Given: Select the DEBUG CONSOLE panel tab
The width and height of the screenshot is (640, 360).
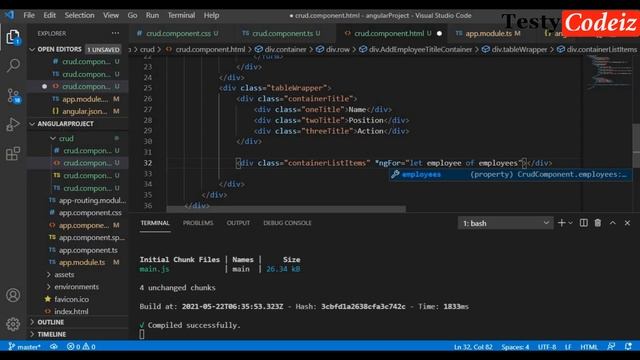Looking at the screenshot, I should coord(287,223).
